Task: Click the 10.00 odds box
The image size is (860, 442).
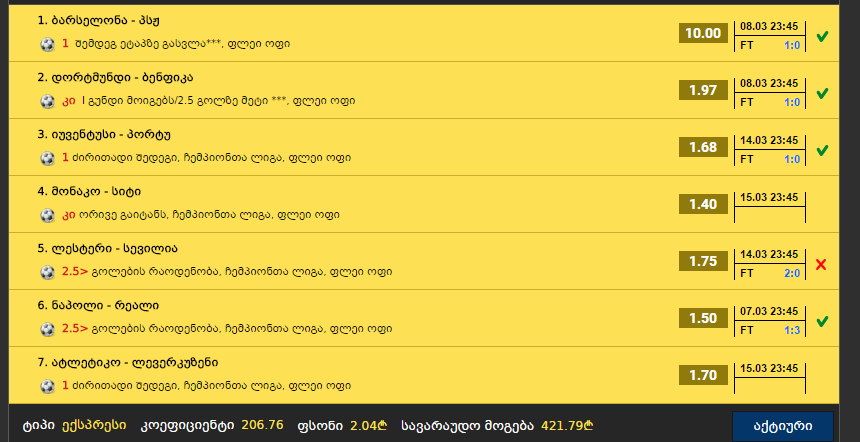Action: [703, 33]
